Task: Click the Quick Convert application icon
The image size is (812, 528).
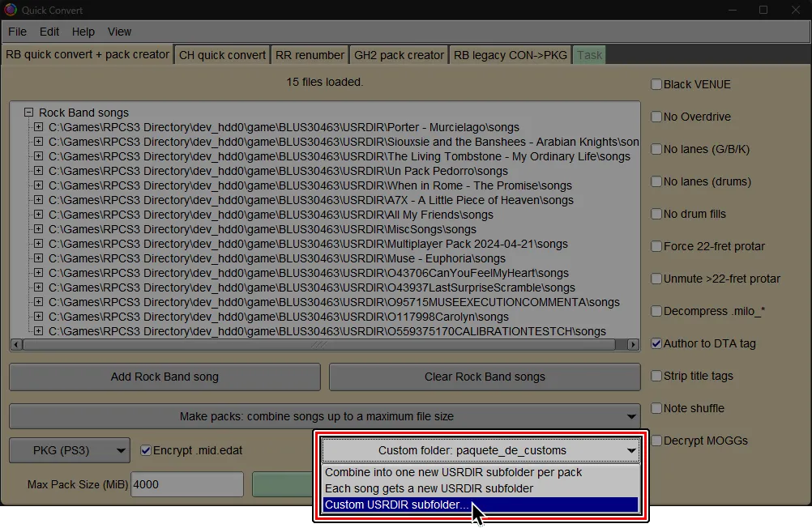Action: pyautogui.click(x=9, y=11)
